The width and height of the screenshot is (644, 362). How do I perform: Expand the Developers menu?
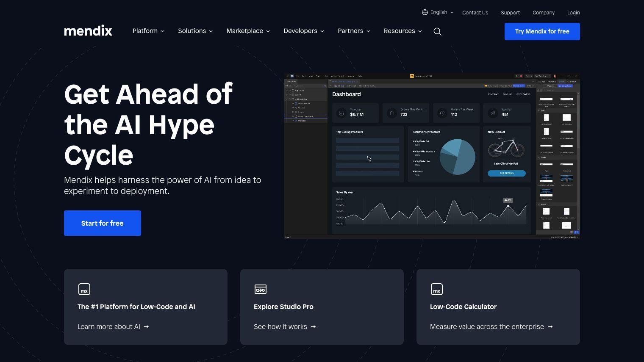[x=304, y=31]
